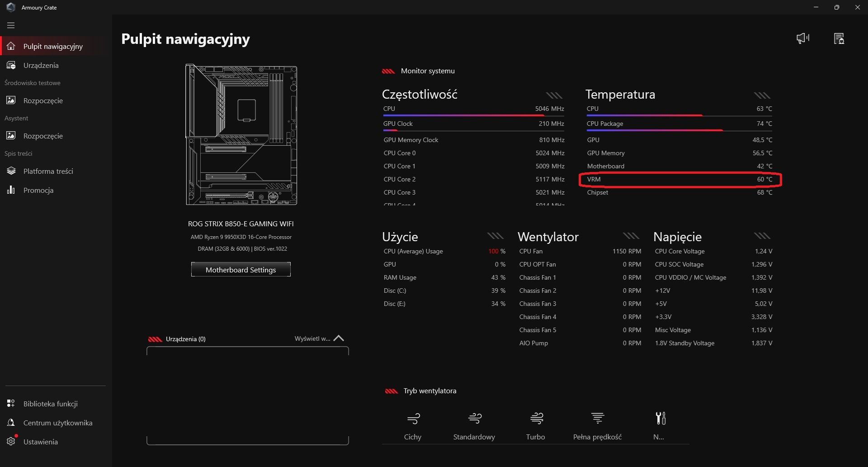Open Biblioteka funkcji in the sidebar
The height and width of the screenshot is (467, 868).
click(x=56, y=404)
